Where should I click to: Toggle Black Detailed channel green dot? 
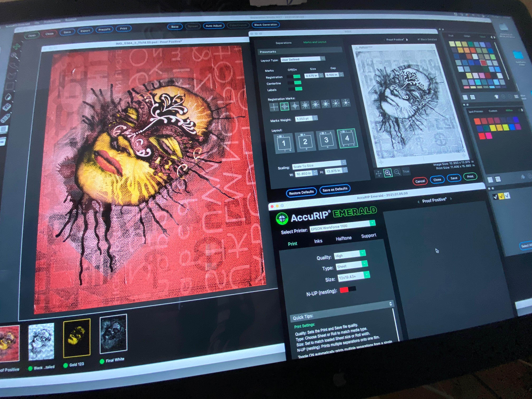(x=30, y=369)
